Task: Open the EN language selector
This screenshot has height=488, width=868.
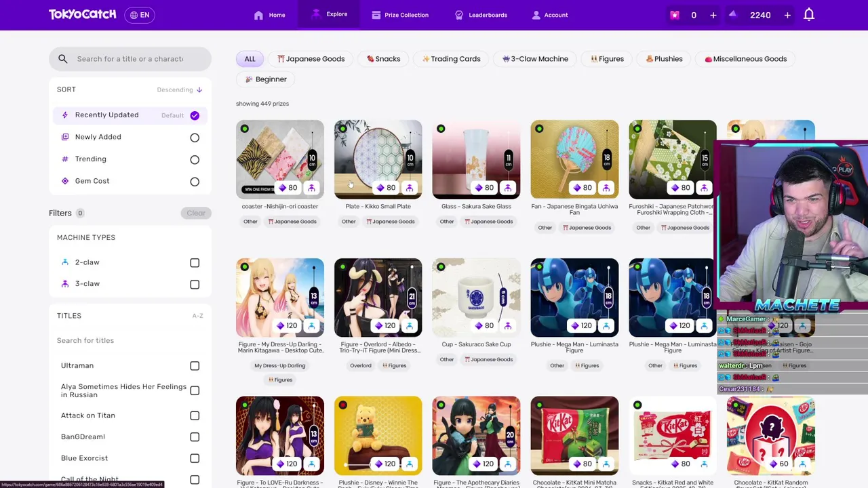Action: [x=140, y=15]
